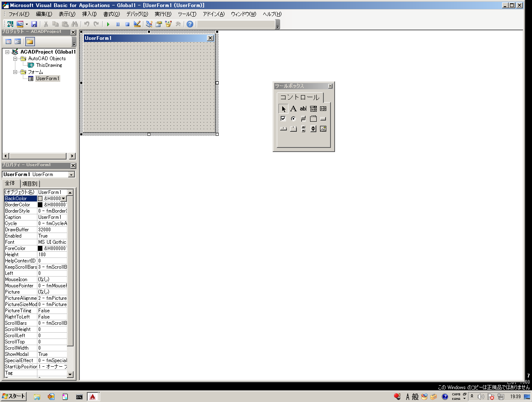Viewport: 532px width, 402px height.
Task: Select UserForm1 in project tree
Action: pos(47,78)
